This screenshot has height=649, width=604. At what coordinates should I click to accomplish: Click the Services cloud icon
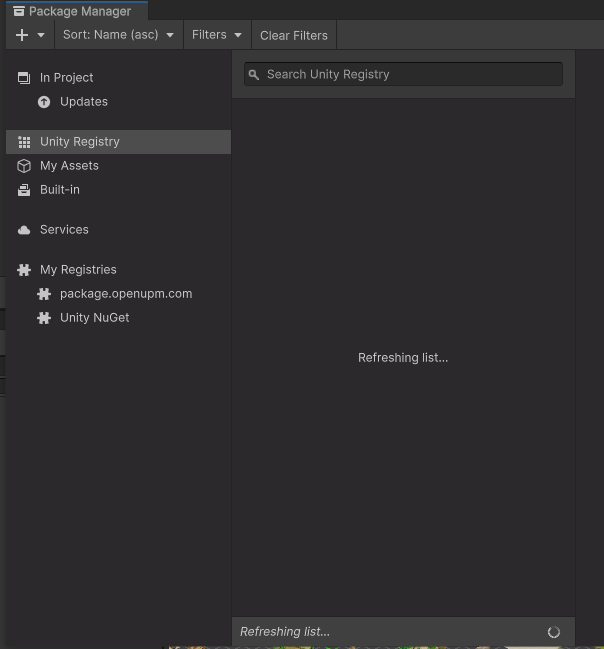[x=24, y=230]
